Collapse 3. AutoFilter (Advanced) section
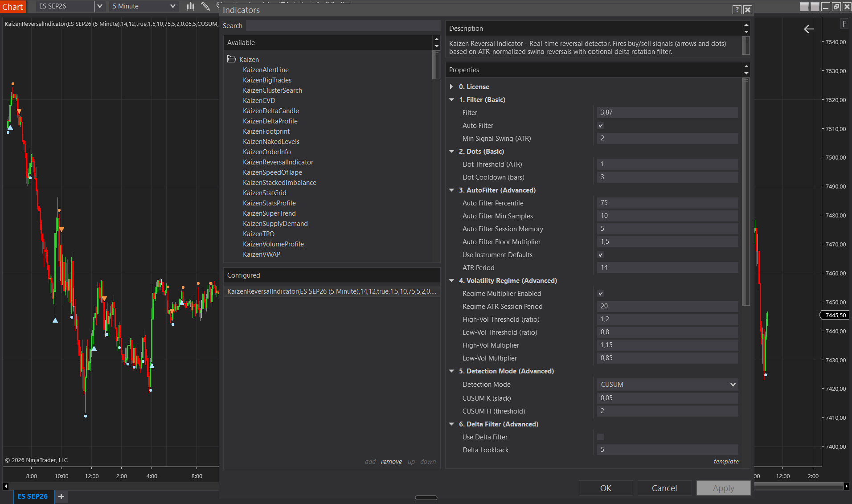 [x=451, y=190]
